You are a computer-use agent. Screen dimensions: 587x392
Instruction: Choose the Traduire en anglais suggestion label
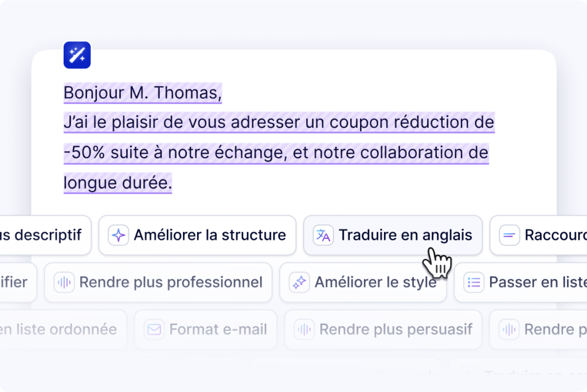[405, 235]
